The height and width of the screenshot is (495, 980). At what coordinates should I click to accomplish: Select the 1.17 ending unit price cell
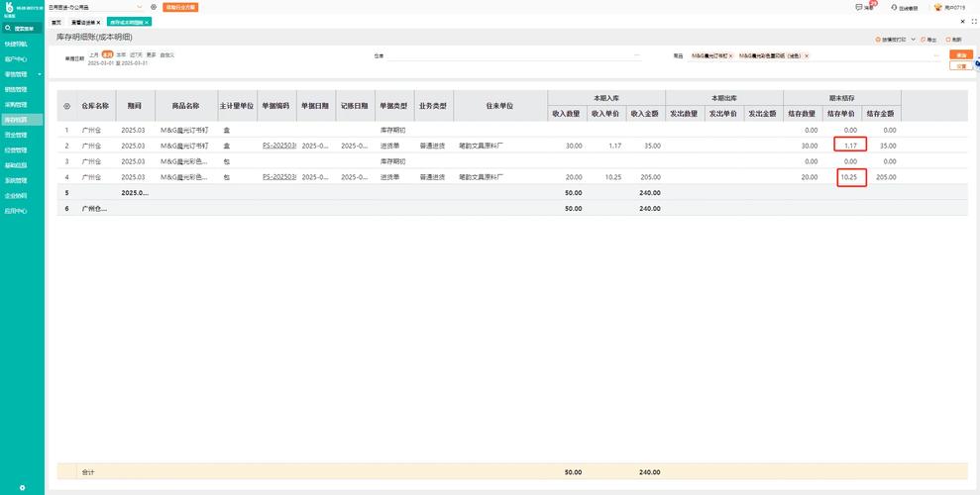tap(850, 146)
